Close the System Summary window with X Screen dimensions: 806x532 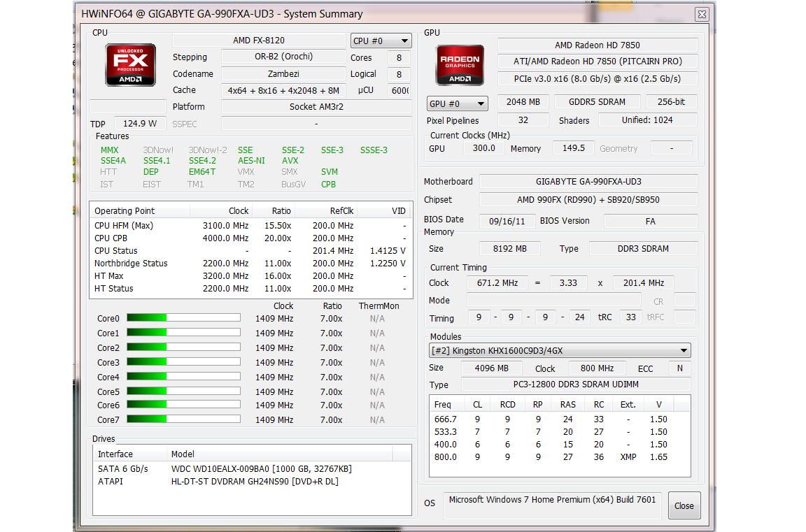point(702,15)
